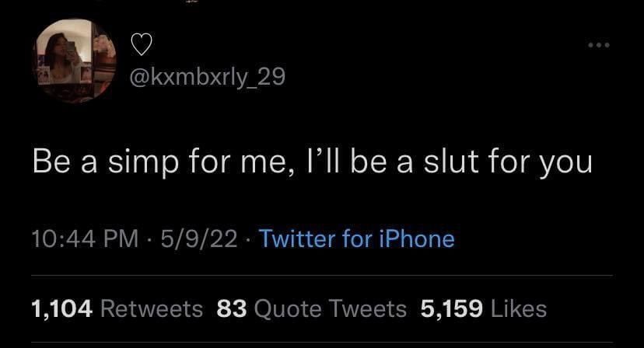The image size is (644, 348).
Task: Open the three-dot more options menu
Action: point(599,45)
